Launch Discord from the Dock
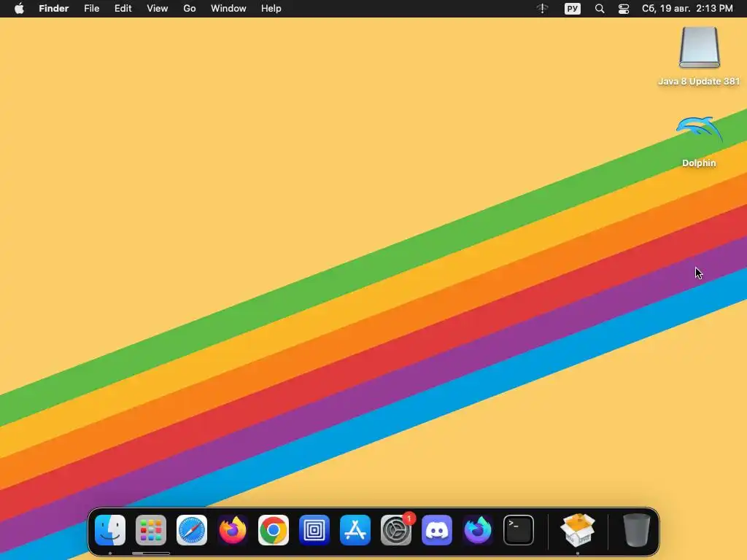Viewport: 747px width, 560px height. click(x=437, y=530)
